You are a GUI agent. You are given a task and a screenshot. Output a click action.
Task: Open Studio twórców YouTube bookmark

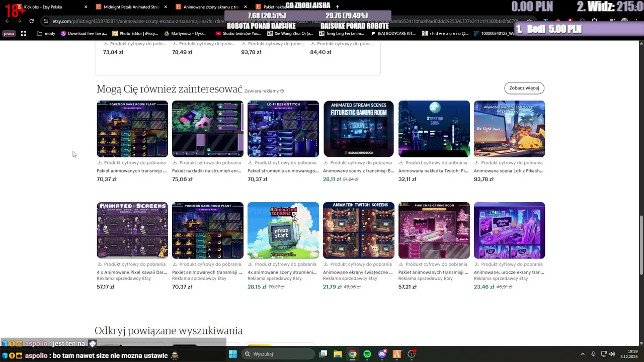(x=238, y=34)
